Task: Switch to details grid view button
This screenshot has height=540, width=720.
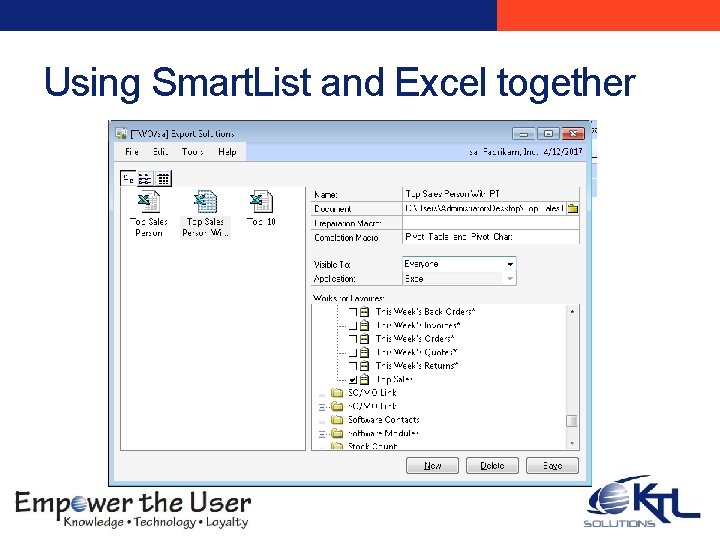Action: pyautogui.click(x=163, y=178)
